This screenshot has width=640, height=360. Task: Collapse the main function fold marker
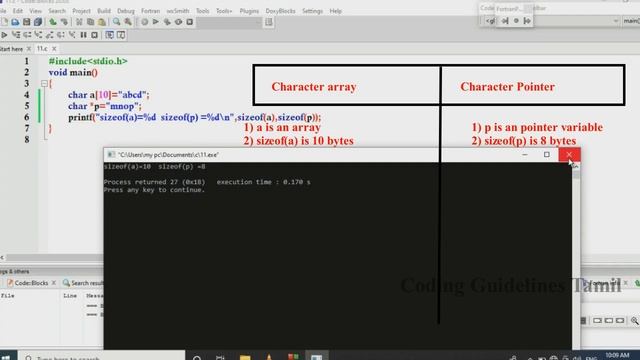44,84
